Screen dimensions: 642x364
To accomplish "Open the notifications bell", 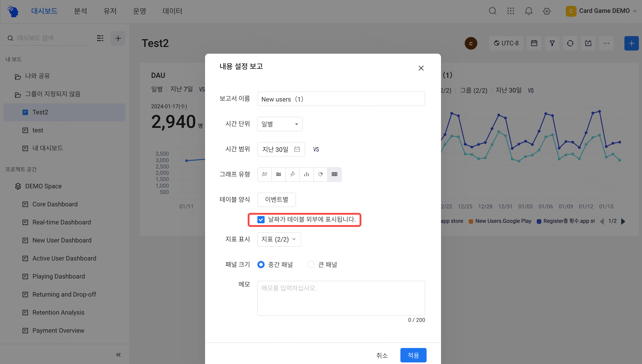I will (x=529, y=11).
